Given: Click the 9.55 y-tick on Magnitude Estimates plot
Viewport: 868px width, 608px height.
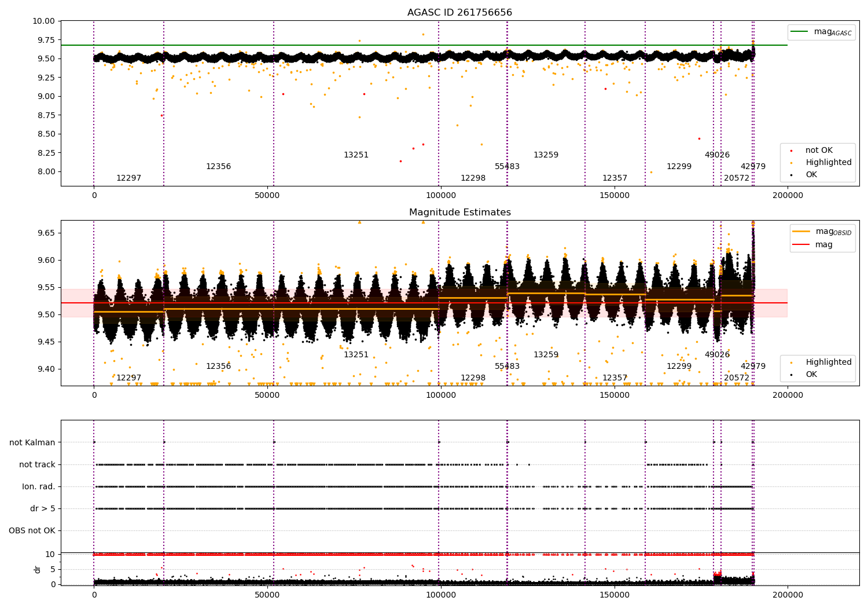Looking at the screenshot, I should (46, 287).
